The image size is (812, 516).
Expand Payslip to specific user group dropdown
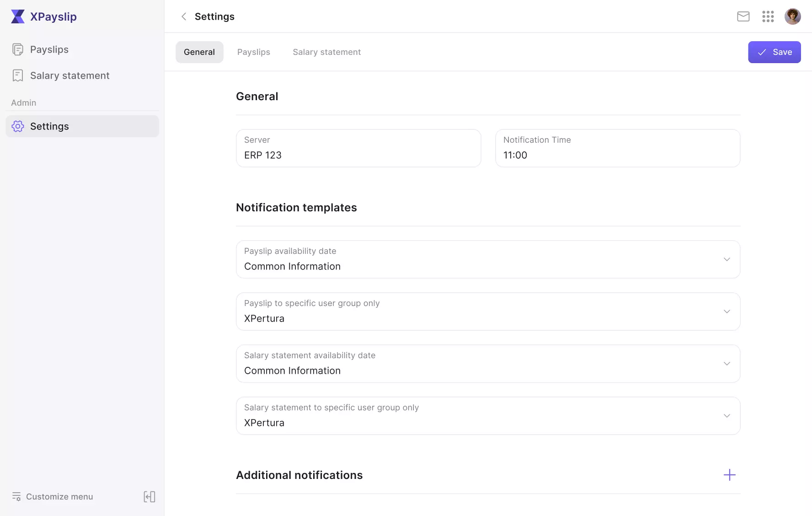tap(488, 312)
